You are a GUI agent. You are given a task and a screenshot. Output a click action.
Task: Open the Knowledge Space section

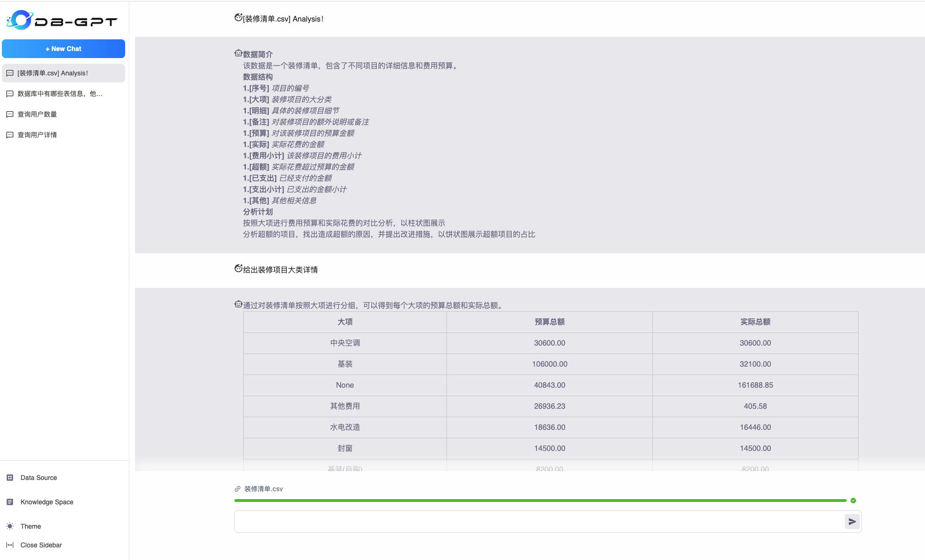click(46, 502)
